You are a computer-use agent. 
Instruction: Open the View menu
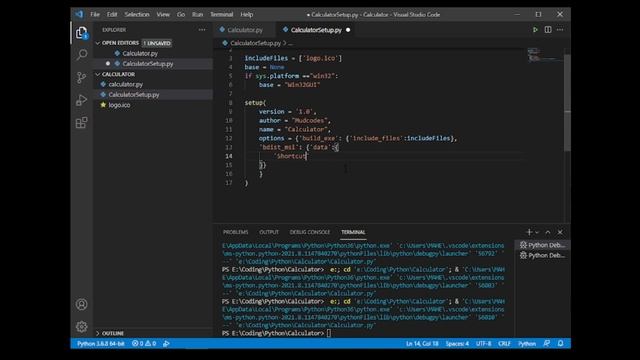tap(163, 14)
